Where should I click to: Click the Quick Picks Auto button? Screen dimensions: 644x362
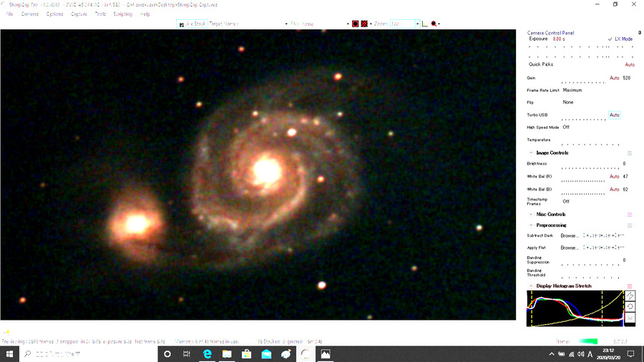pyautogui.click(x=630, y=64)
